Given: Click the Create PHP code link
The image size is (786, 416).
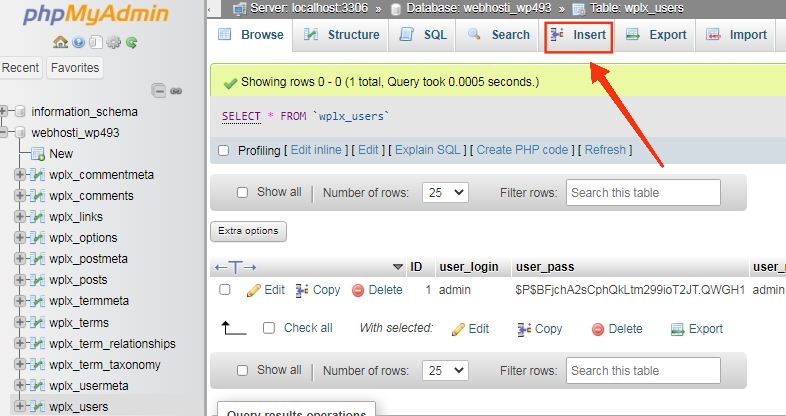Looking at the screenshot, I should click(522, 150).
